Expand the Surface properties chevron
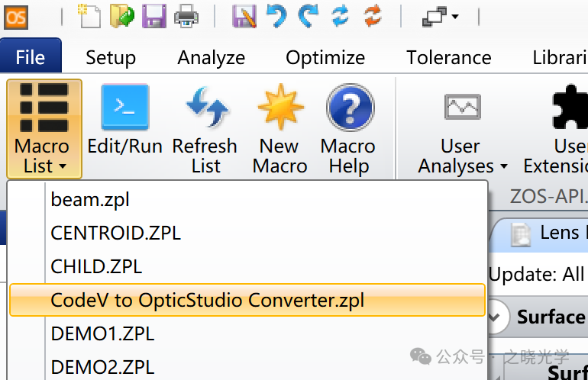 pos(497,315)
